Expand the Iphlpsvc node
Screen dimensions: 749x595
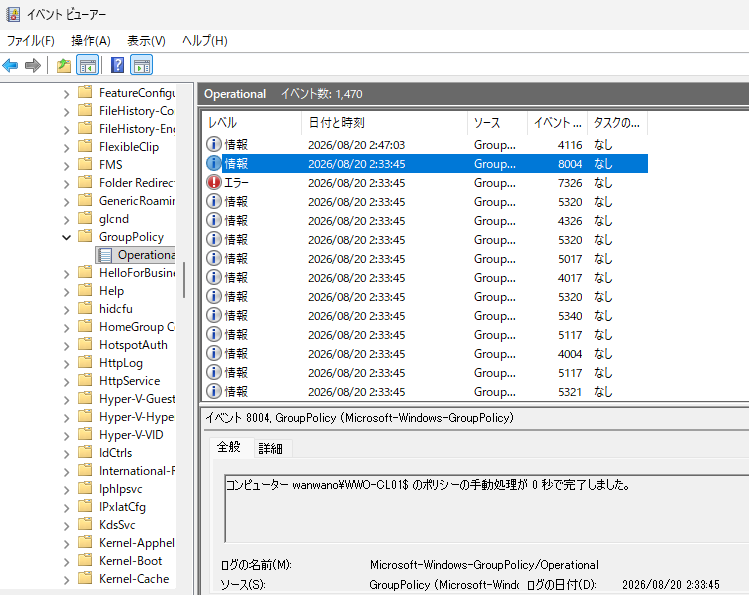[66, 489]
